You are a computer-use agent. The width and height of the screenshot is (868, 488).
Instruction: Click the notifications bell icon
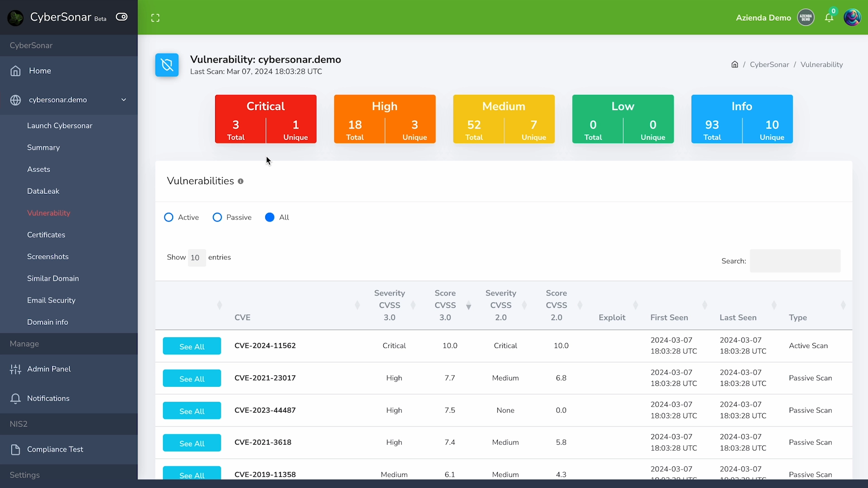click(x=829, y=17)
